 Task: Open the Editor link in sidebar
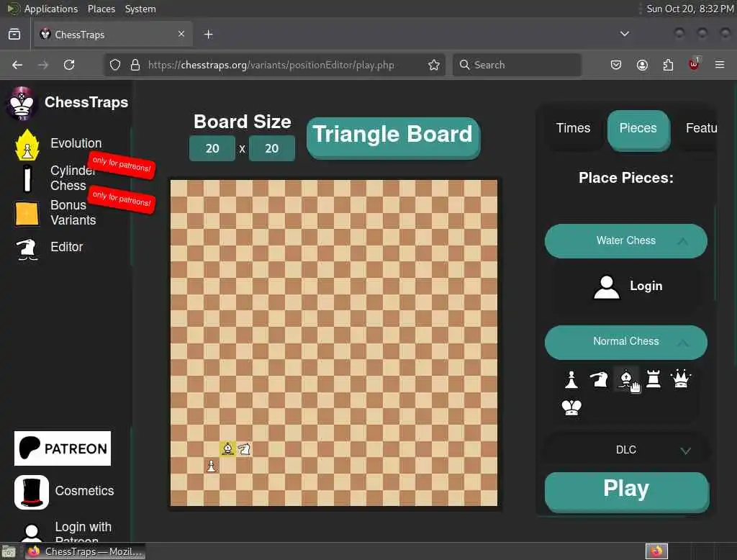67,248
